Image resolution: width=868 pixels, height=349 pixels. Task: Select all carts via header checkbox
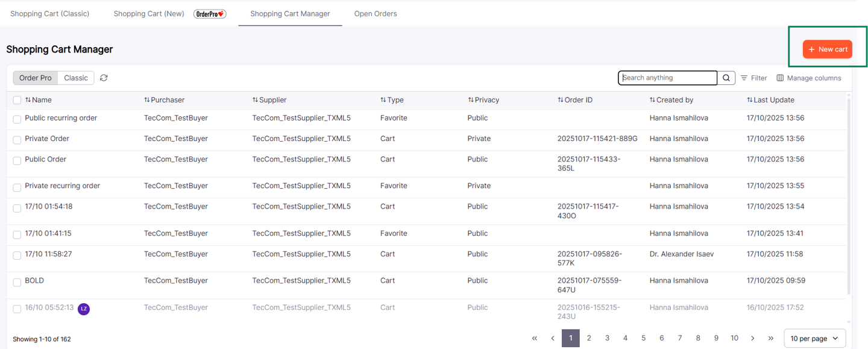pos(17,99)
